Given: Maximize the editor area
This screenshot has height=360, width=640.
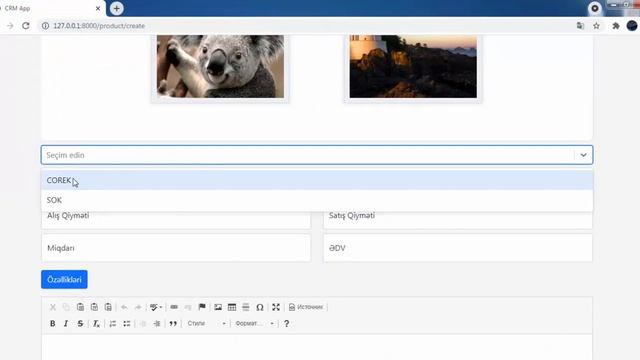Looking at the screenshot, I should (276, 307).
